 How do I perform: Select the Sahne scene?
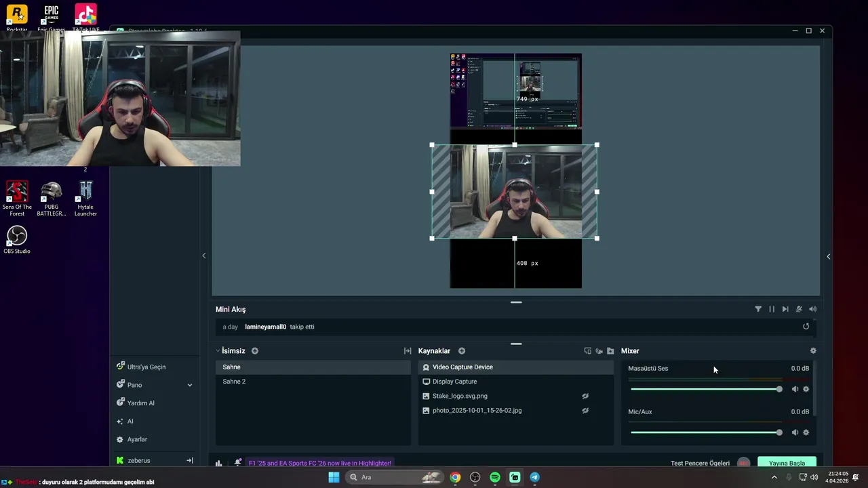coord(313,367)
